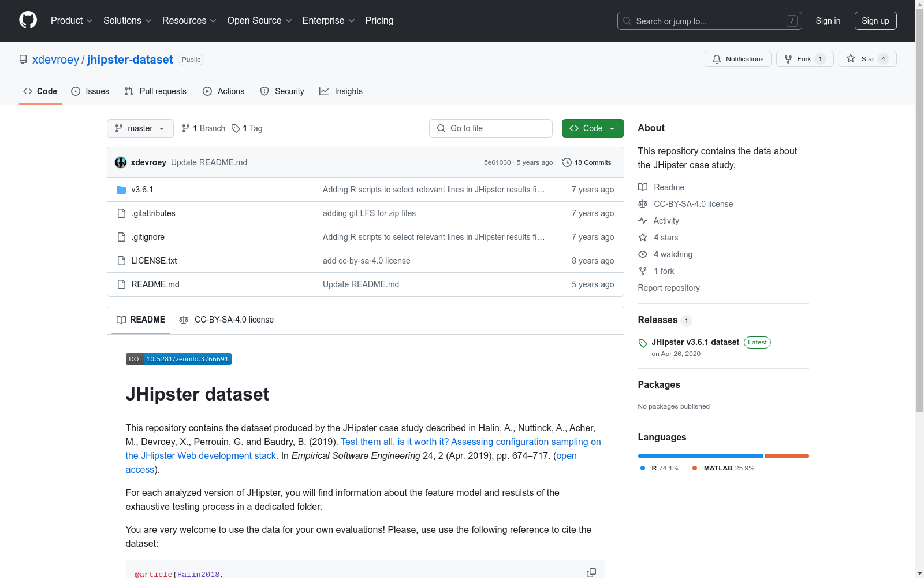The height and width of the screenshot is (578, 924).
Task: Open the master branch selector dropdown
Action: [140, 128]
